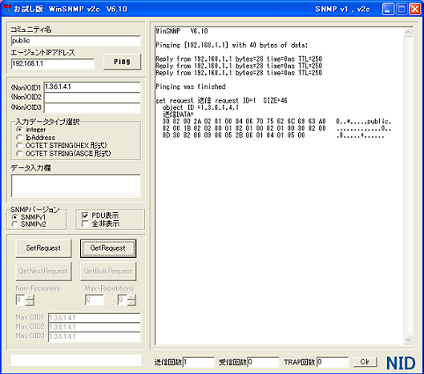424x374 pixels.
Task: Click the GetRequest button
Action: (108, 248)
